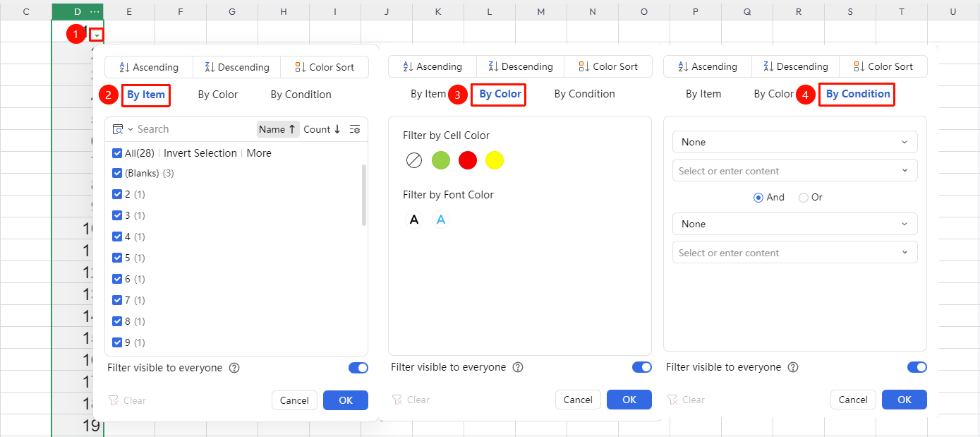980x437 pixels.
Task: Sort Descending in the By Item panel
Action: [237, 67]
